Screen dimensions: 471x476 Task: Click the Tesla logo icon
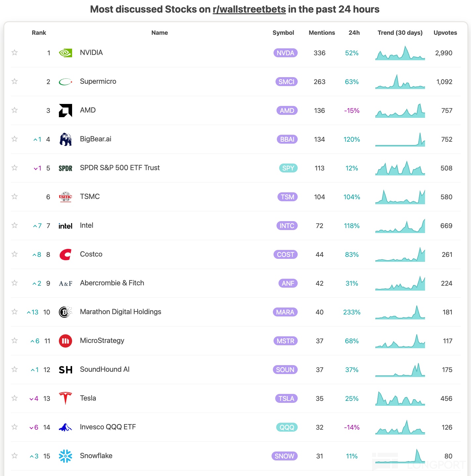pyautogui.click(x=65, y=398)
